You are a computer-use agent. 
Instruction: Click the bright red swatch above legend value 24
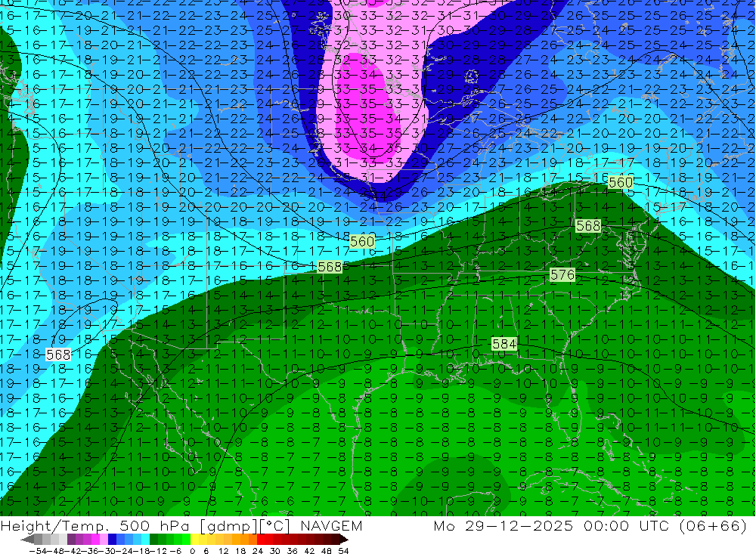(261, 539)
